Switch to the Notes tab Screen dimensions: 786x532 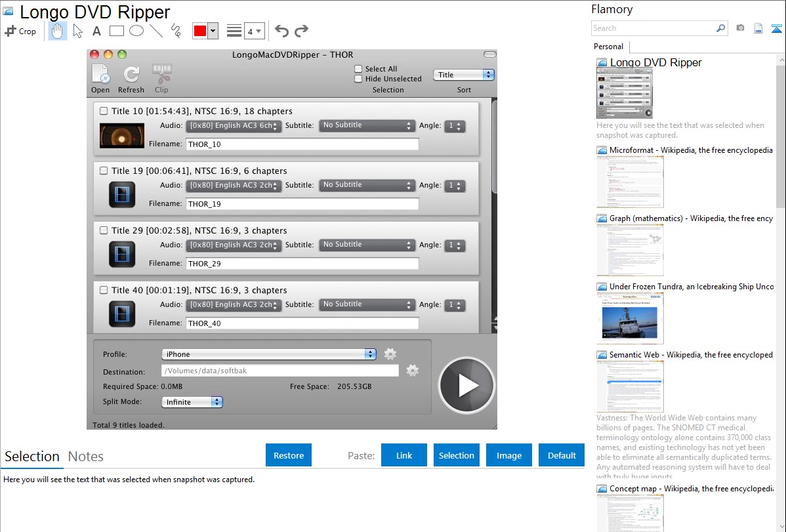[x=86, y=457]
